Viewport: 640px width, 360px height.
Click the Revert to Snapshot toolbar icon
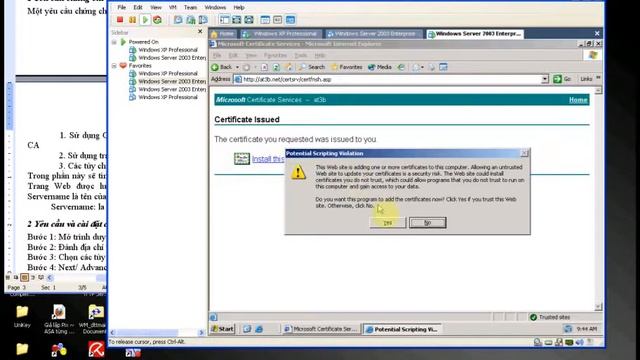[191, 20]
